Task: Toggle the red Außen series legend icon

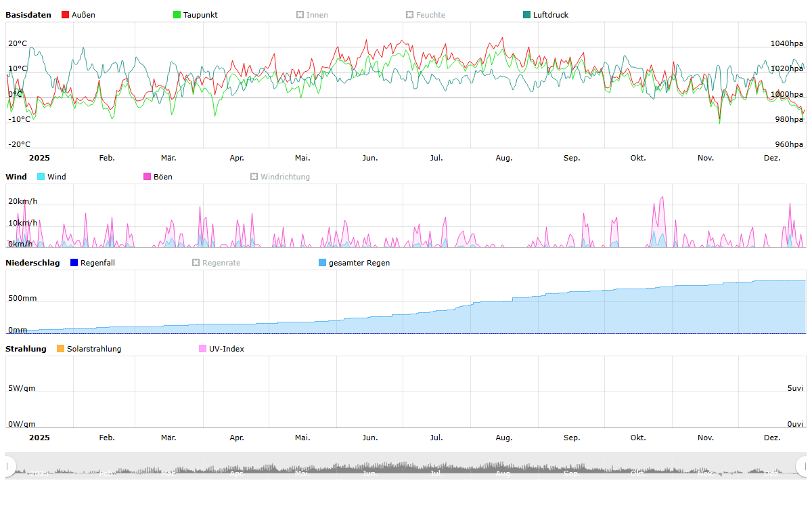Action: click(66, 15)
